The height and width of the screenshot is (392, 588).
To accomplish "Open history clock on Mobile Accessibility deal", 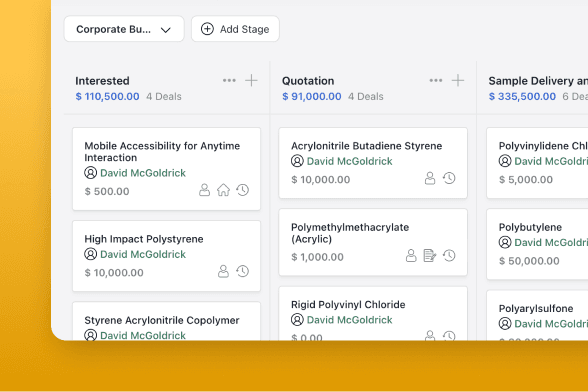I will click(x=243, y=190).
